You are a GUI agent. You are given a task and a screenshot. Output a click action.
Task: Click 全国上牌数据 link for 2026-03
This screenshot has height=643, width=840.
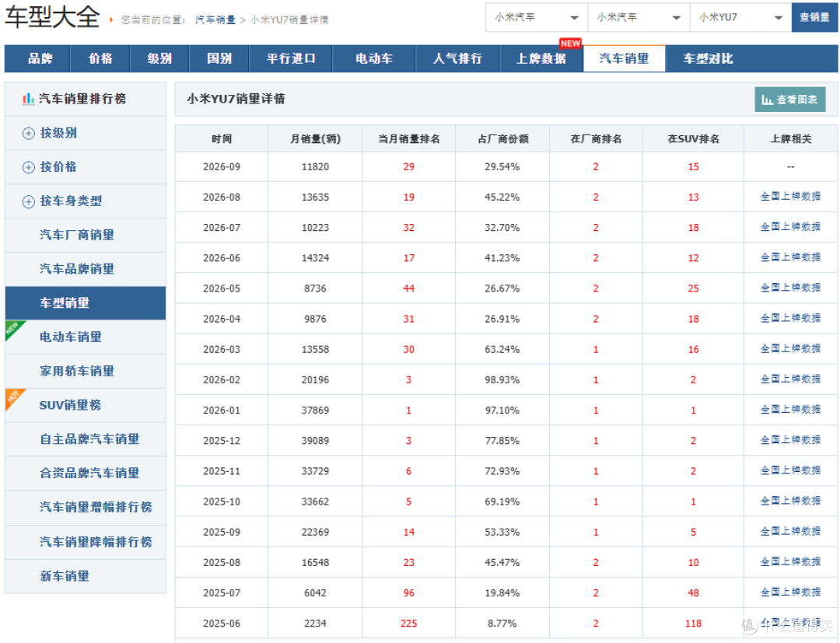click(x=791, y=349)
